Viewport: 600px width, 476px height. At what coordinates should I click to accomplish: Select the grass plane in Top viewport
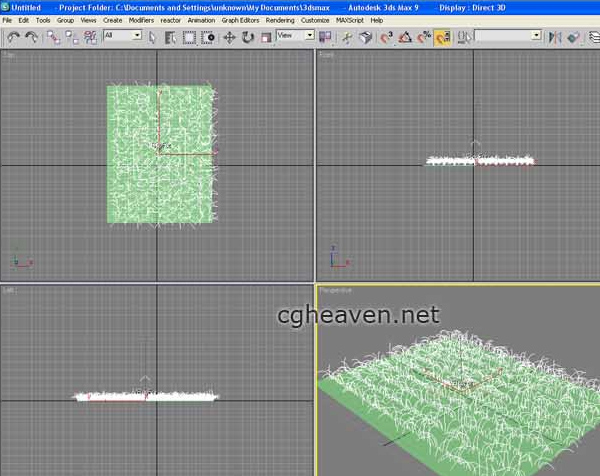(161, 153)
